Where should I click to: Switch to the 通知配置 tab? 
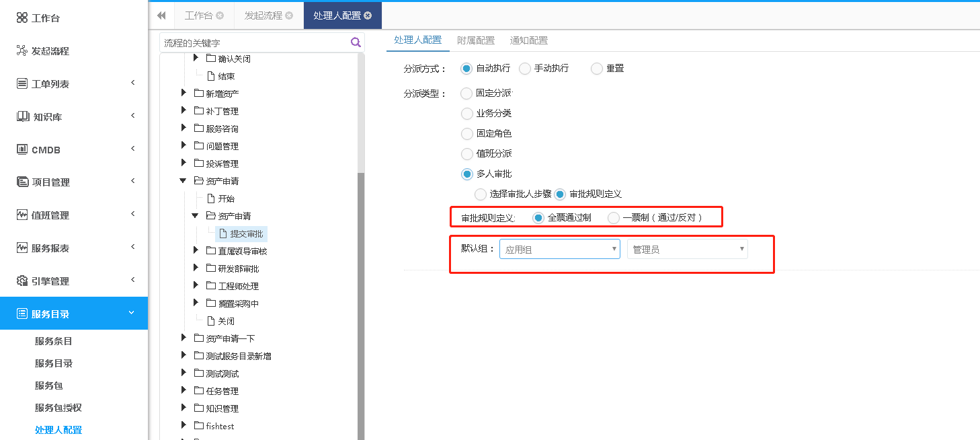[528, 40]
